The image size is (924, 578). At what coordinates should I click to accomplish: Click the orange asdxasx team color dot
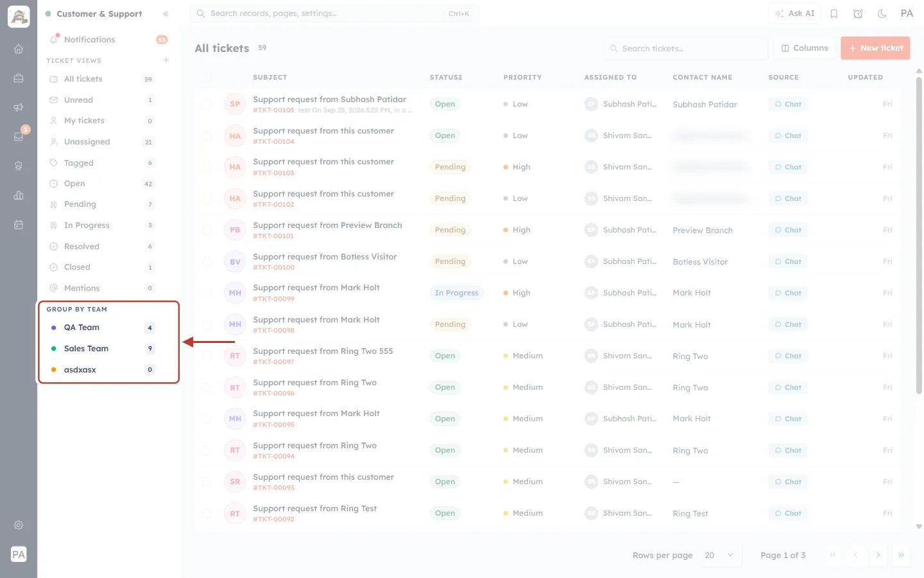pyautogui.click(x=53, y=370)
